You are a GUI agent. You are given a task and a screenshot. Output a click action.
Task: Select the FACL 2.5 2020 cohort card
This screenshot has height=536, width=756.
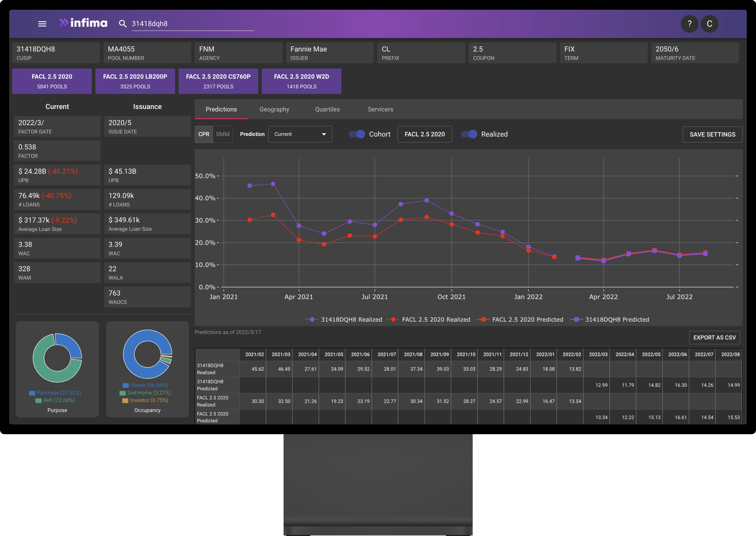[52, 81]
